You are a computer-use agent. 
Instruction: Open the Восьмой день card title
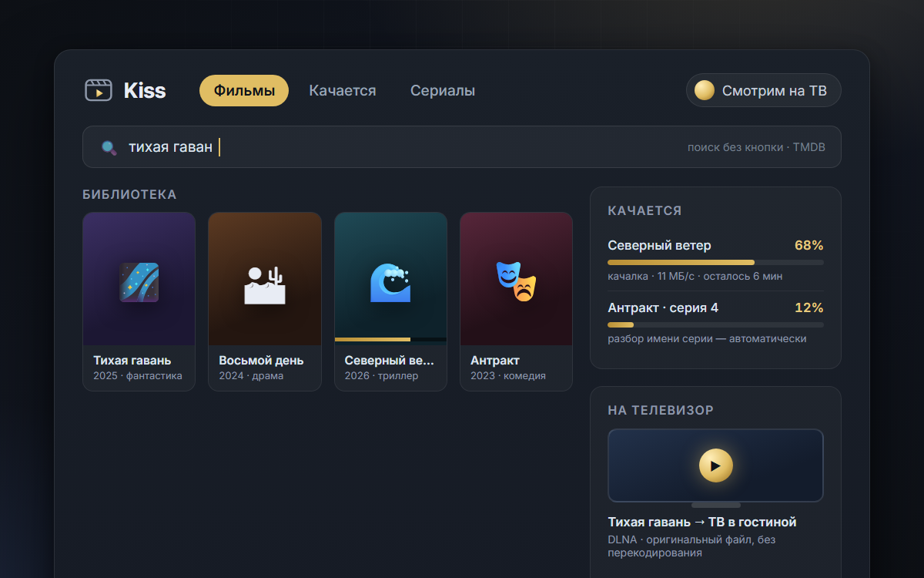[261, 360]
